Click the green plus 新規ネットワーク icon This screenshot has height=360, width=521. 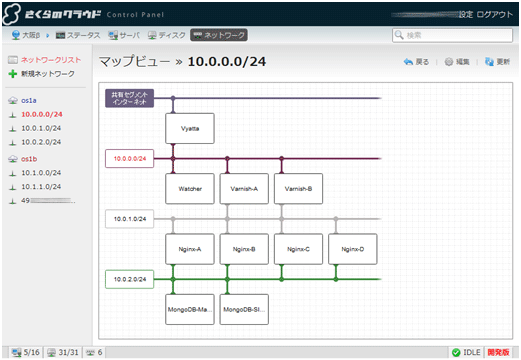click(12, 74)
